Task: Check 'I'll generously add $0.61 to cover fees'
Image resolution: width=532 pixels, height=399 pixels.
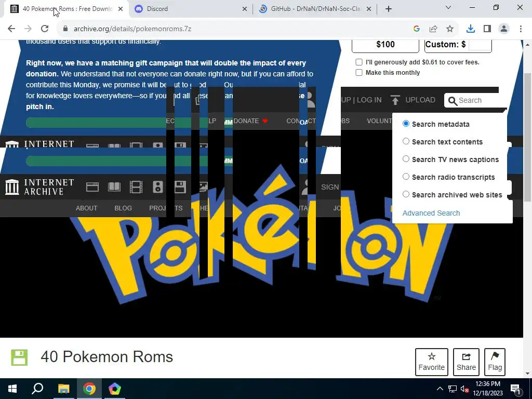Action: (358, 62)
